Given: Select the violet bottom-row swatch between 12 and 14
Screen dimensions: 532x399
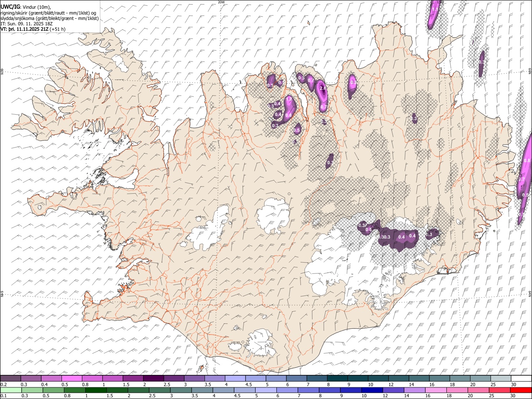Looking at the screenshot, I should [x=393, y=390].
